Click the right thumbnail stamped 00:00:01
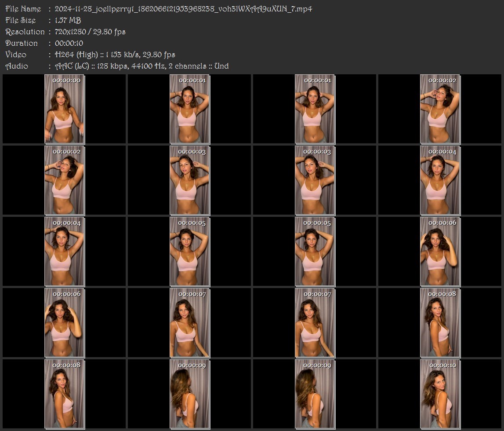Viewport: 504px width, 431px height. [315, 109]
